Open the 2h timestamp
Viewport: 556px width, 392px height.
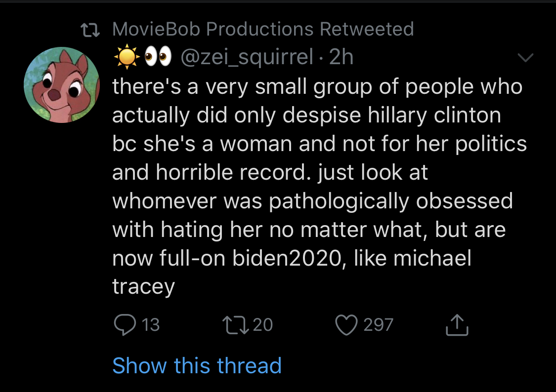[341, 57]
